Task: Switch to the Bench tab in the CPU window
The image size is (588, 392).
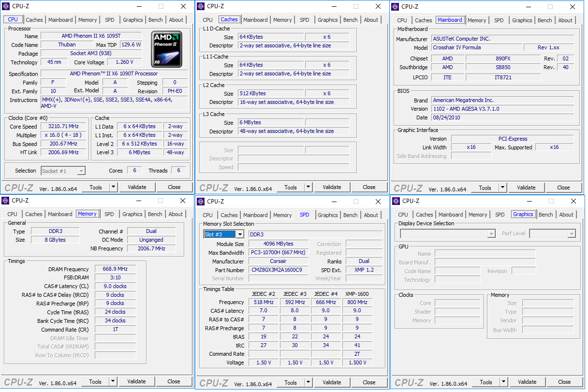Action: pos(156,20)
